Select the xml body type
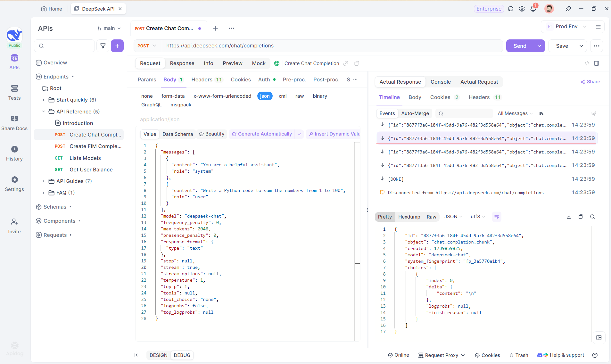The image size is (611, 364). 283,96
